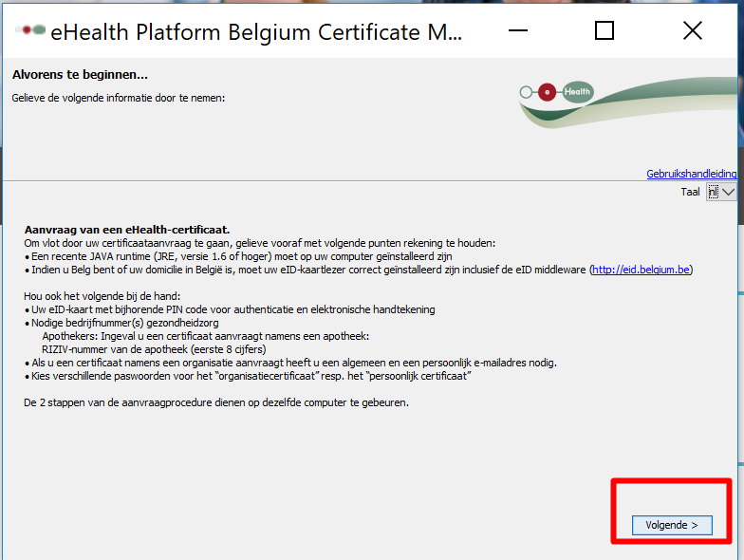Image resolution: width=744 pixels, height=560 pixels.
Task: Click 'Aanvraag van een eHealth-certificaat.' heading
Action: pyautogui.click(x=127, y=230)
